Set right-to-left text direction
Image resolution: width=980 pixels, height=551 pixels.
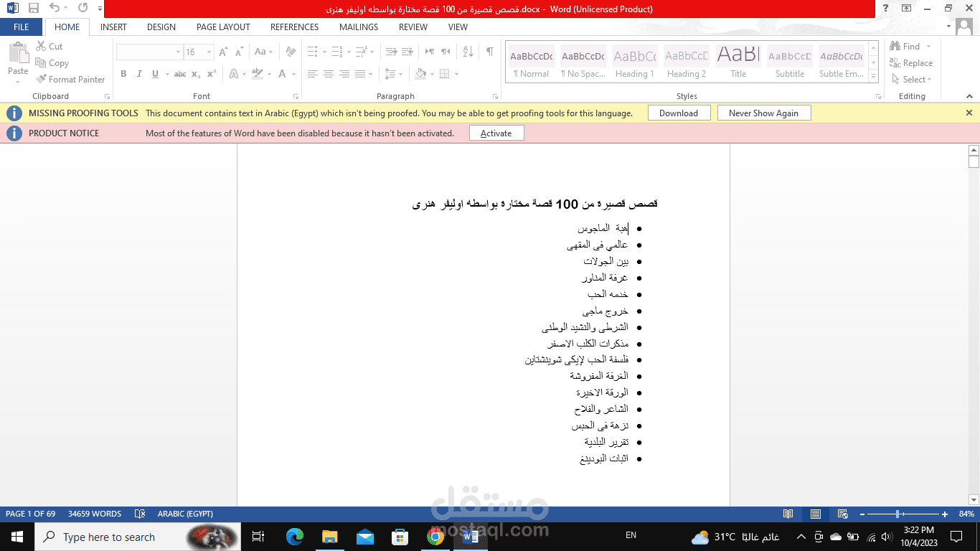(446, 52)
